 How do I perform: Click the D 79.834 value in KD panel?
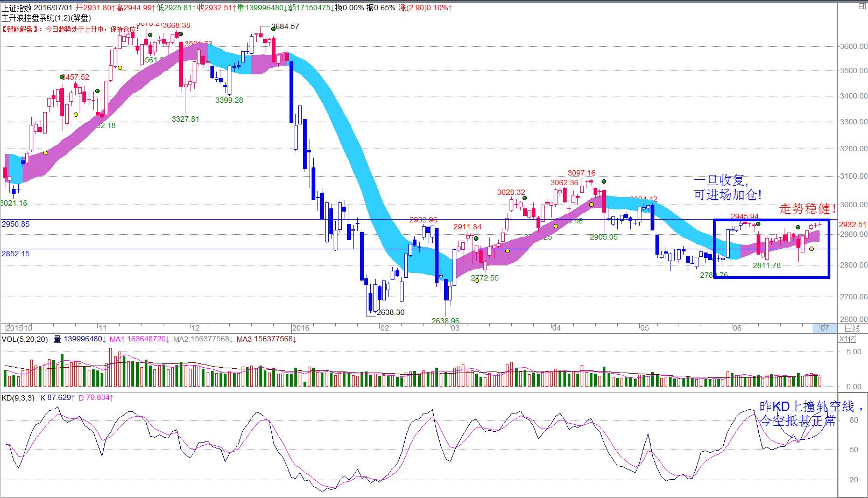96,398
